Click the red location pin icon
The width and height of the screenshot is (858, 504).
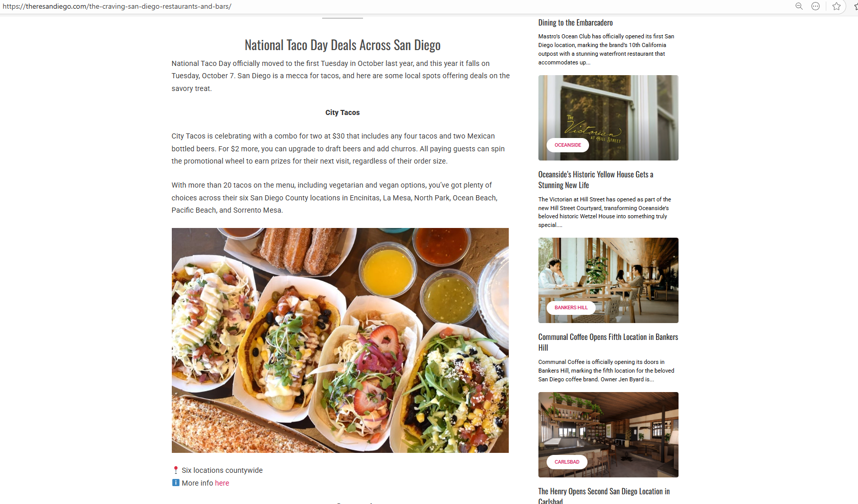tap(176, 470)
